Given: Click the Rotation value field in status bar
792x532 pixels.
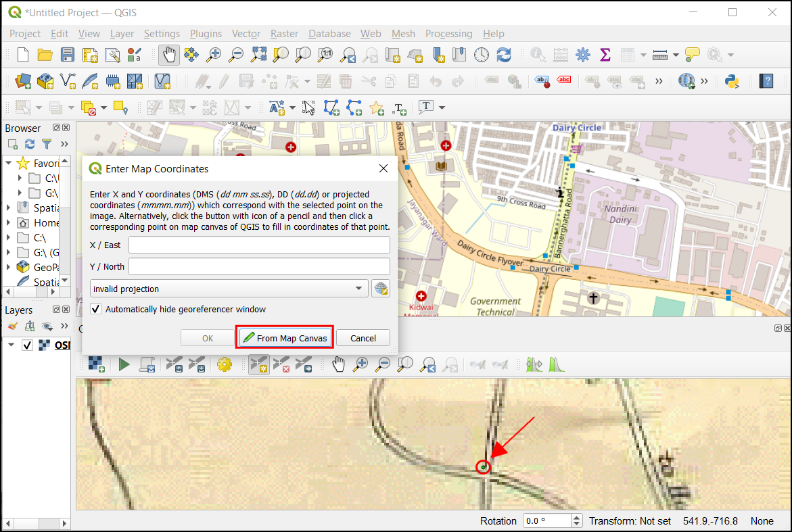Looking at the screenshot, I should click(547, 521).
